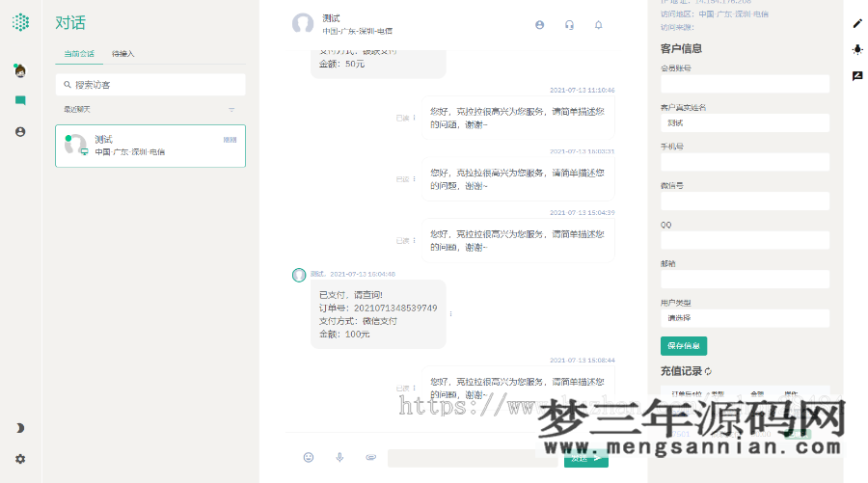Toggle dark mode moon icon

(20, 428)
